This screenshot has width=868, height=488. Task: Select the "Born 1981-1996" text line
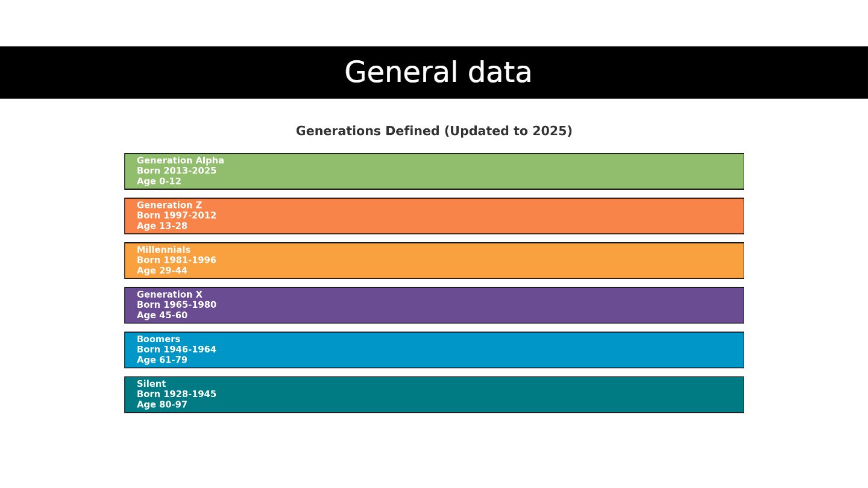177,260
